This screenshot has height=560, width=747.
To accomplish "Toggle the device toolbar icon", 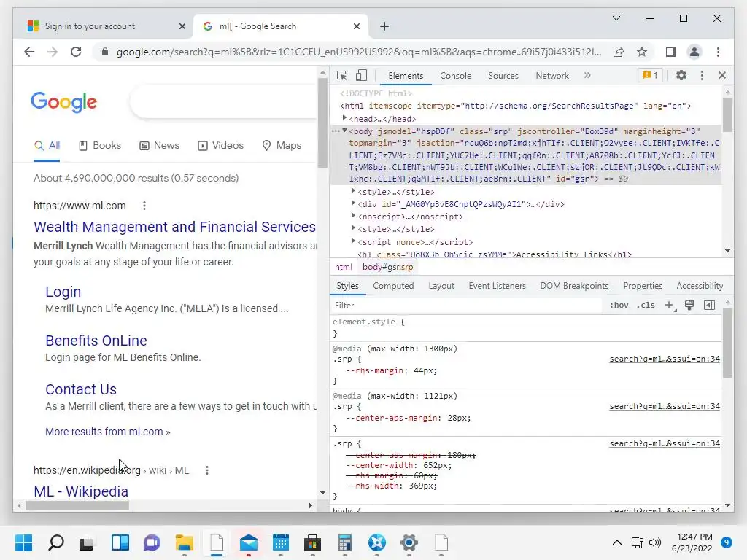I will pyautogui.click(x=362, y=76).
